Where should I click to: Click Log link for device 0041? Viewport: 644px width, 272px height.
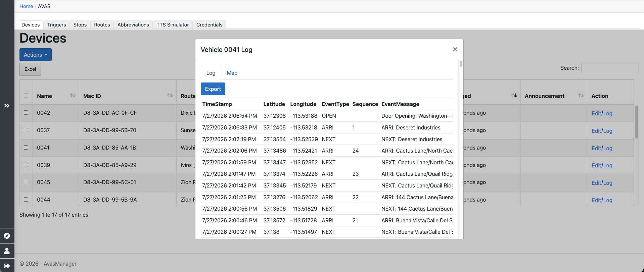click(608, 148)
